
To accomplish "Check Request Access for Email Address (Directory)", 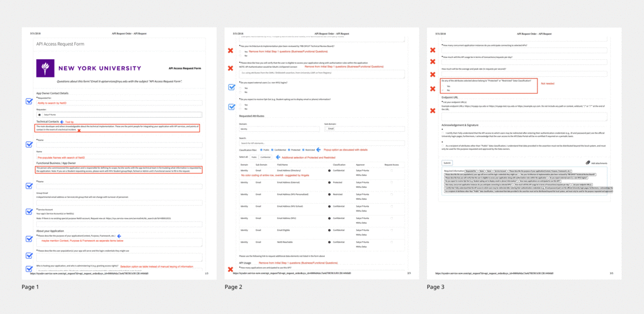I will [392, 170].
